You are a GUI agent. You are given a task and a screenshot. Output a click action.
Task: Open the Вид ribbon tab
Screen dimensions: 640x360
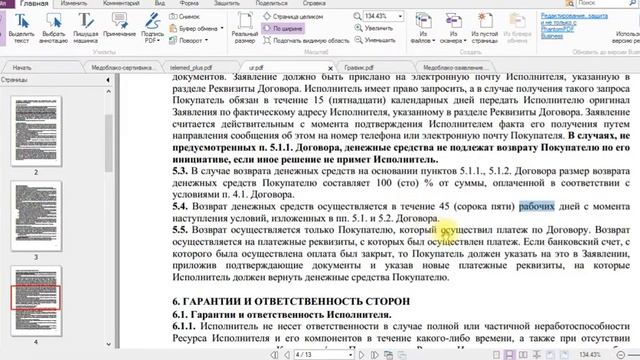pyautogui.click(x=160, y=3)
